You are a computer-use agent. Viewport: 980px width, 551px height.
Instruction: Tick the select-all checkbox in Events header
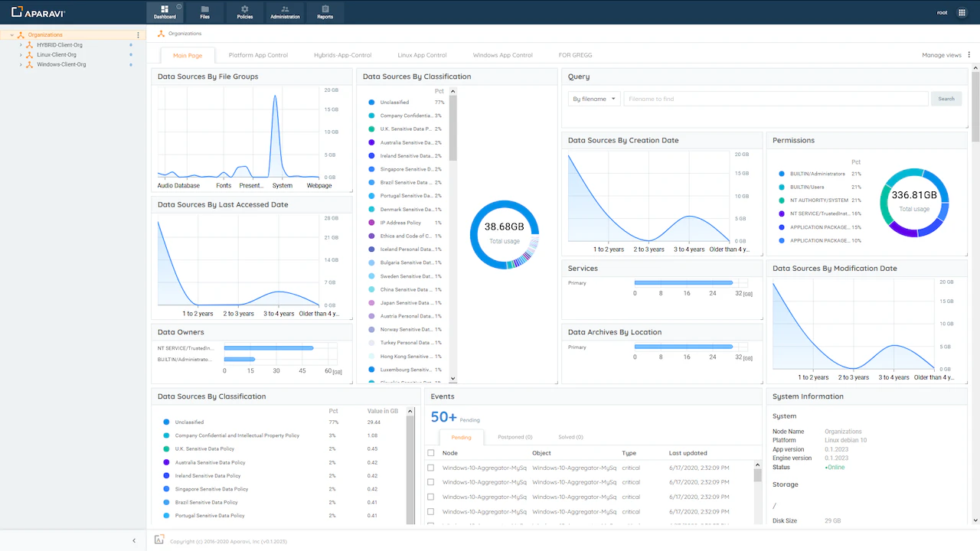pyautogui.click(x=431, y=453)
